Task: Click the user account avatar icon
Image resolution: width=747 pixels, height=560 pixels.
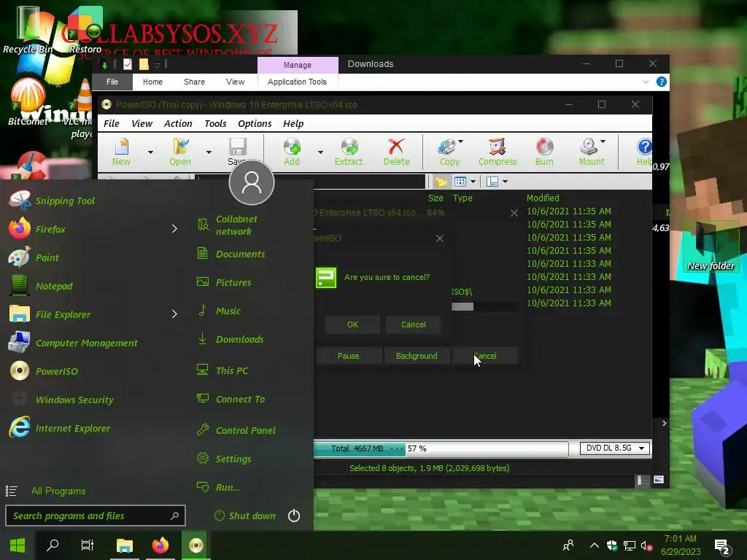Action: [x=252, y=182]
